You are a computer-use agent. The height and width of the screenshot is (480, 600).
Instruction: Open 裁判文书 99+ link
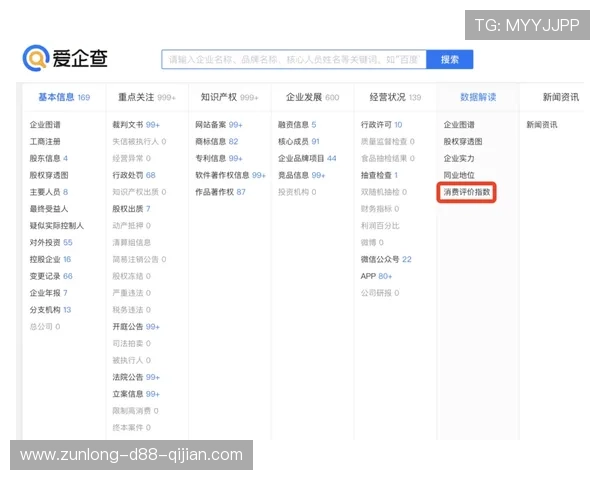tap(136, 125)
